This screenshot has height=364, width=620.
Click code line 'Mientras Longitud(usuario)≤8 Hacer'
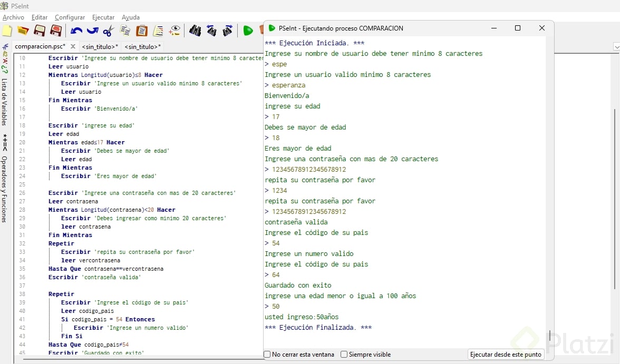[105, 75]
